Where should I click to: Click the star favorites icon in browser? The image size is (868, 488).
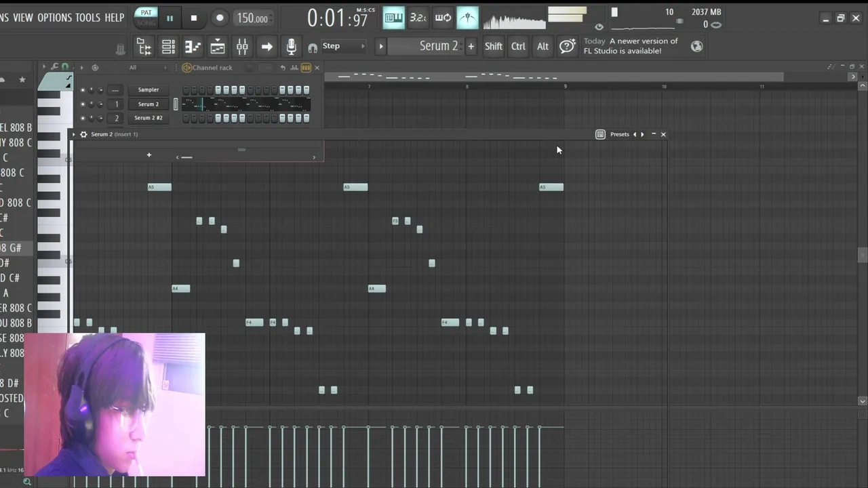22,80
